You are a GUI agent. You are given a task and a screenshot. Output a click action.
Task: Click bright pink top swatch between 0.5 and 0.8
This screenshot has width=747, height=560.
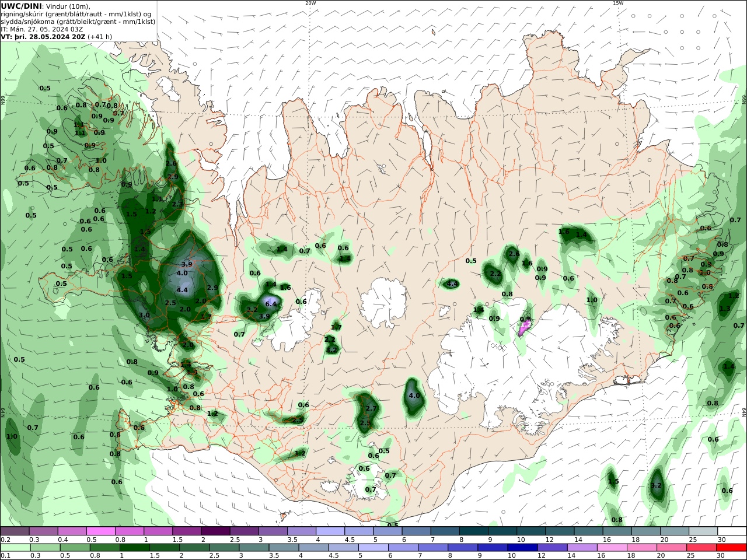(100, 531)
